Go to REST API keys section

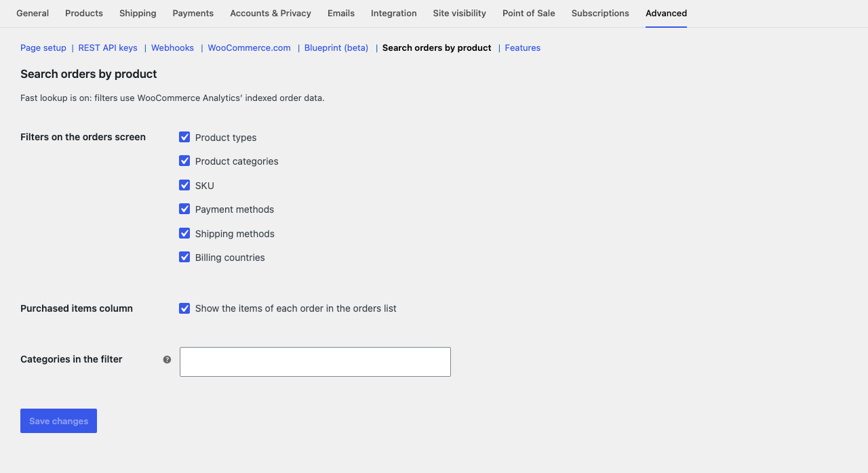pos(108,48)
